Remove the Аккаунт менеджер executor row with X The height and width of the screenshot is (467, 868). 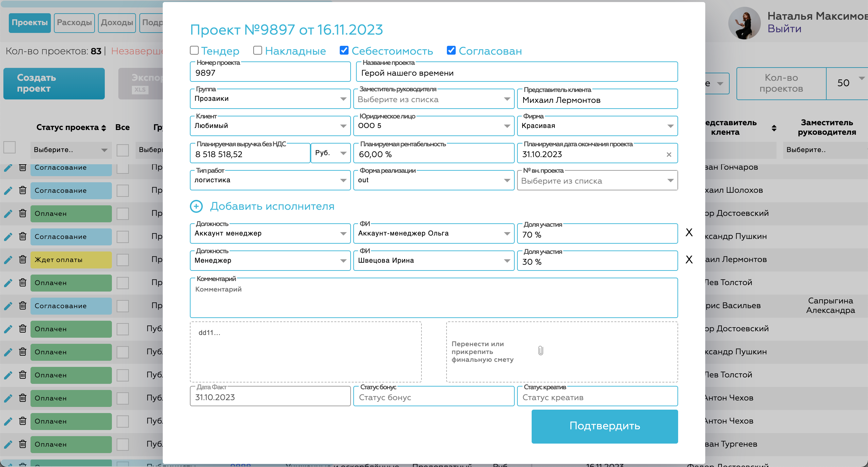click(689, 232)
